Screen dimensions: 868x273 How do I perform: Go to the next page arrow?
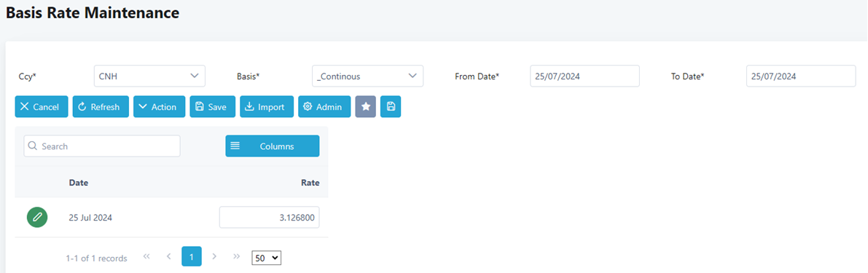point(214,256)
